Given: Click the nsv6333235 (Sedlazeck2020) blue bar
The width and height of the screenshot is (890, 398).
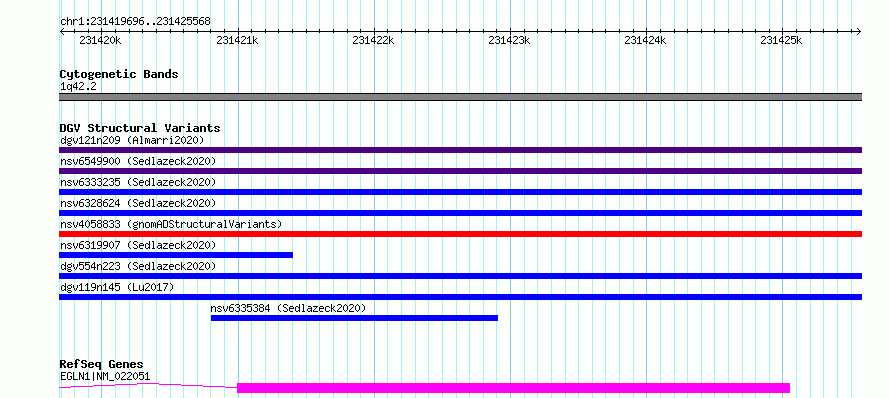Looking at the screenshot, I should pyautogui.click(x=460, y=192).
